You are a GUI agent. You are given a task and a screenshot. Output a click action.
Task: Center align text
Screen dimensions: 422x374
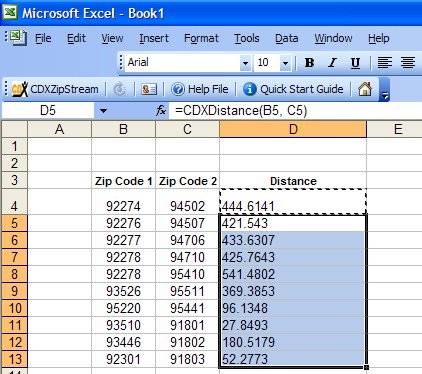click(407, 62)
